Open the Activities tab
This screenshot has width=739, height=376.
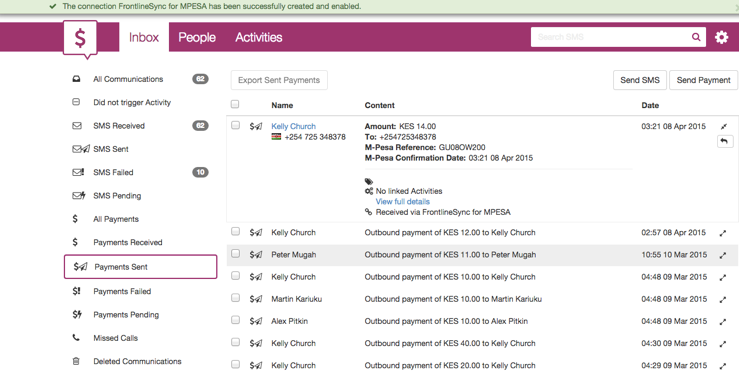[259, 37]
